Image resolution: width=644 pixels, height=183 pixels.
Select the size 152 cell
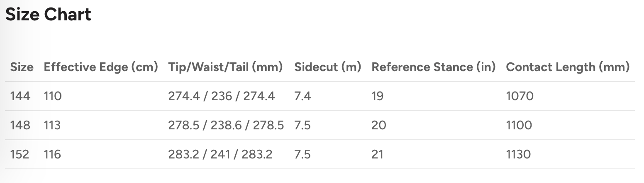(x=20, y=154)
